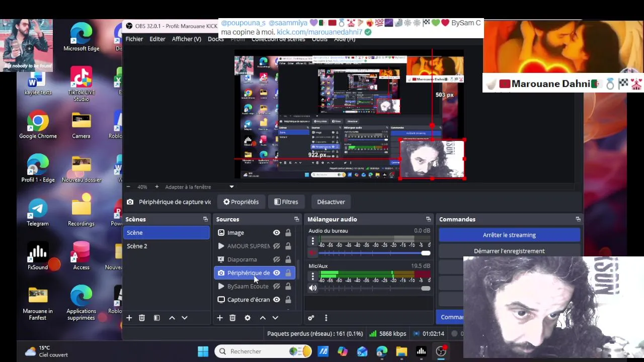Image resolution: width=644 pixels, height=362 pixels.
Task: Unlock the Capture d'écran source
Action: [x=288, y=300]
